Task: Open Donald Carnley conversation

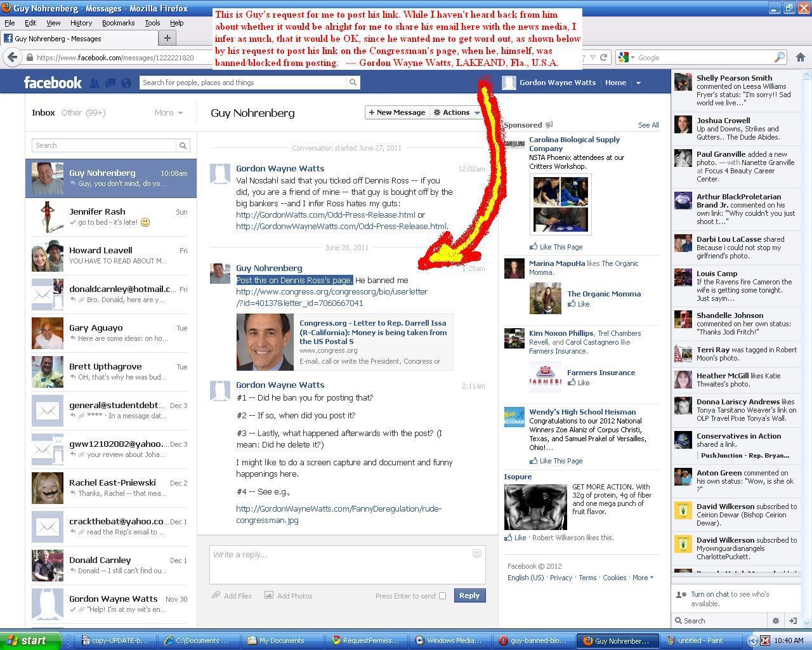Action: [x=111, y=566]
